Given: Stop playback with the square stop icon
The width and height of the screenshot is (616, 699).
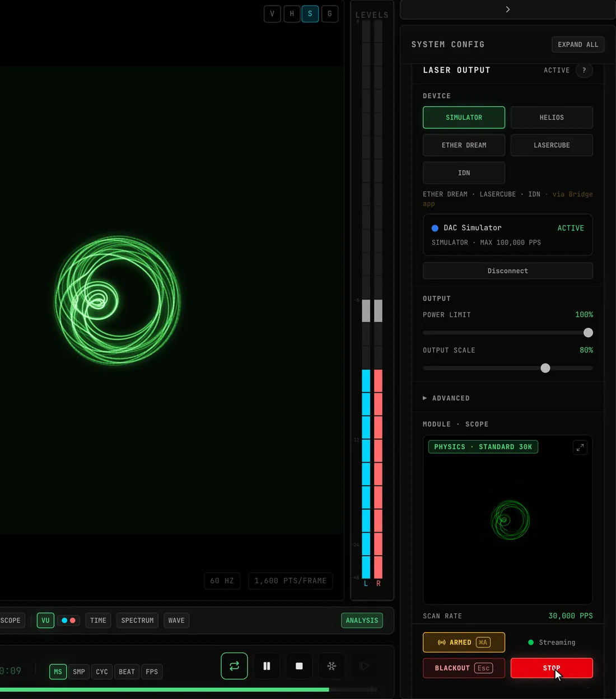Looking at the screenshot, I should click(299, 666).
